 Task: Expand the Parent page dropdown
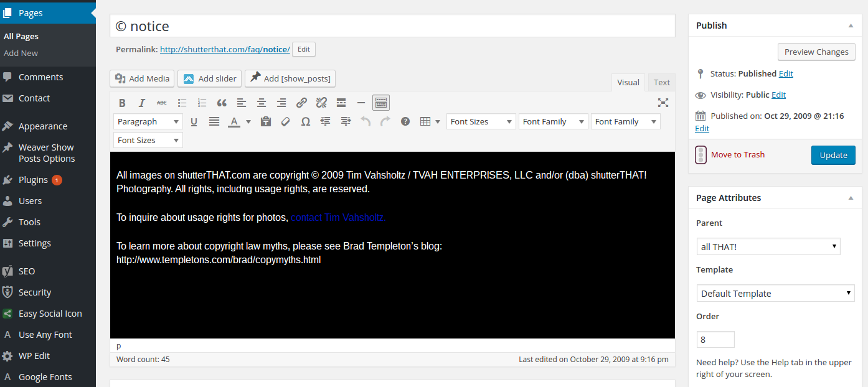point(768,247)
